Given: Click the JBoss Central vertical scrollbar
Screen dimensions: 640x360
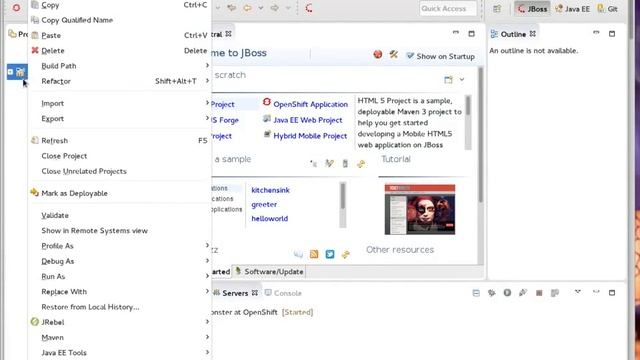Looking at the screenshot, I should 480,165.
